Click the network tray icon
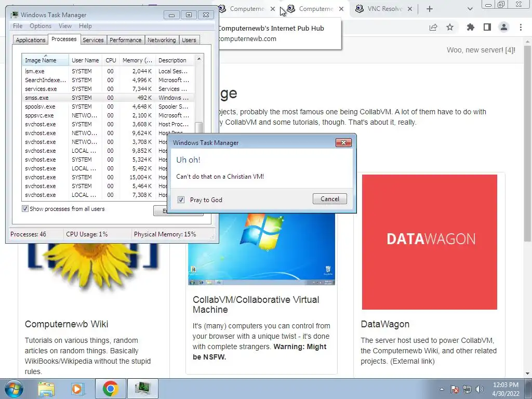Screen dimensions: 532x399 [467, 389]
